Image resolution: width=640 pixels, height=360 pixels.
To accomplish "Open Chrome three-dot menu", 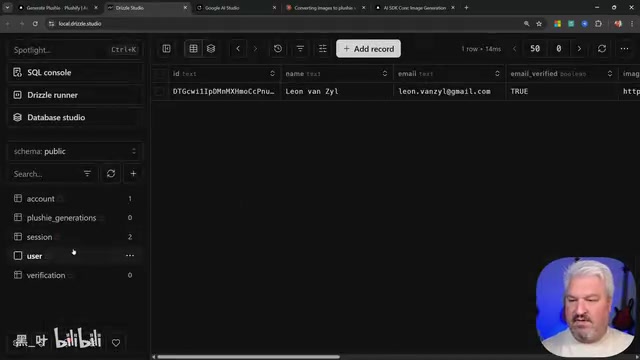I will point(631,24).
